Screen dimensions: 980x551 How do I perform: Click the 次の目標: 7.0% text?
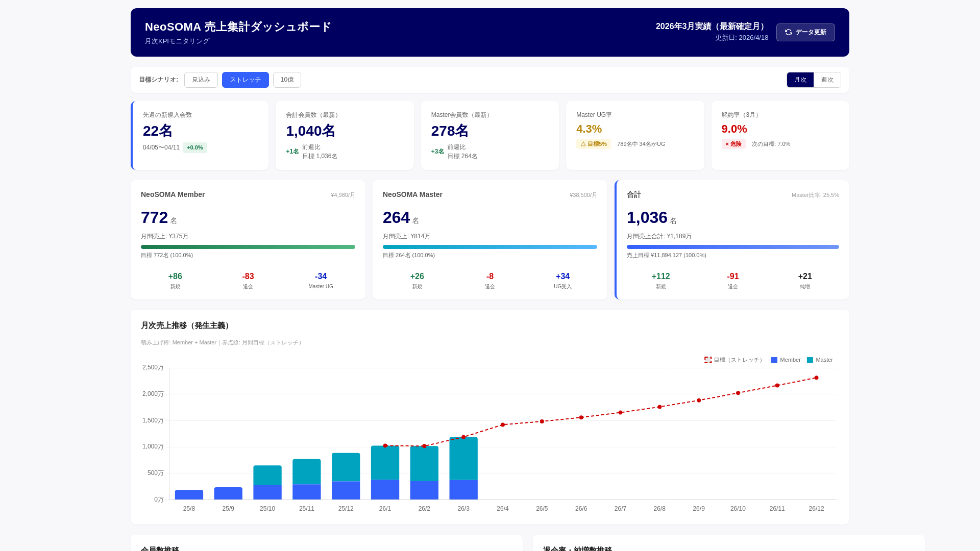pos(771,144)
